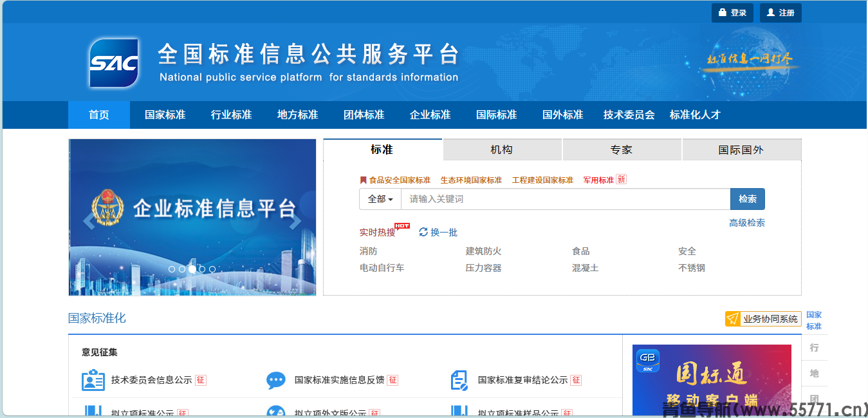Open 生态环境国家标准 link

(471, 180)
